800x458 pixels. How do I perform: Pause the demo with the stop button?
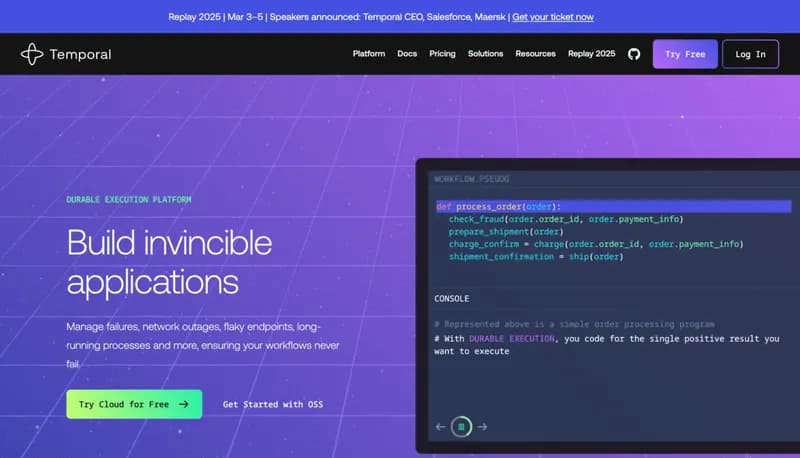[461, 427]
